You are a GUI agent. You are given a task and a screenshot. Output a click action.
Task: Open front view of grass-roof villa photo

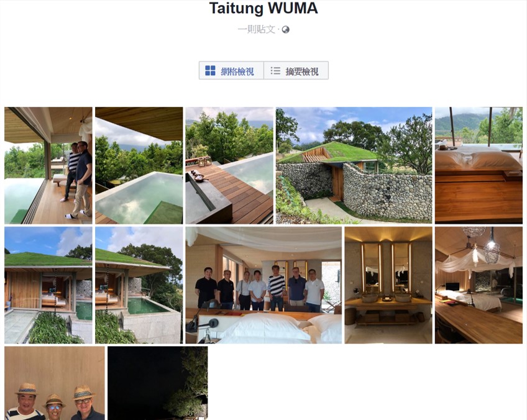point(48,285)
